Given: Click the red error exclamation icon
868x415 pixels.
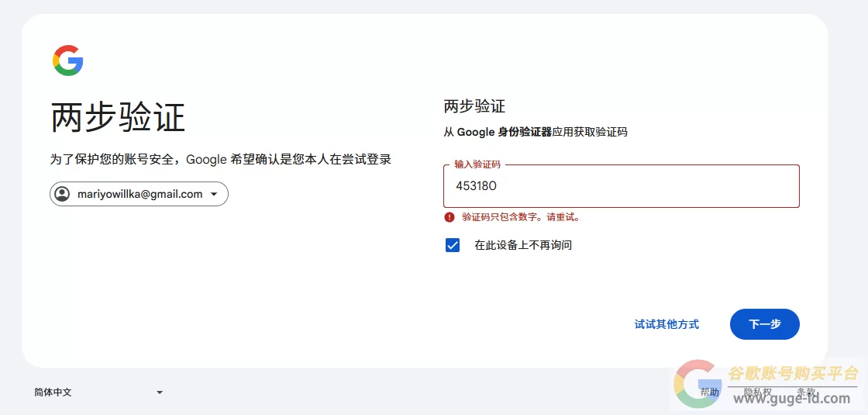Looking at the screenshot, I should coord(449,217).
